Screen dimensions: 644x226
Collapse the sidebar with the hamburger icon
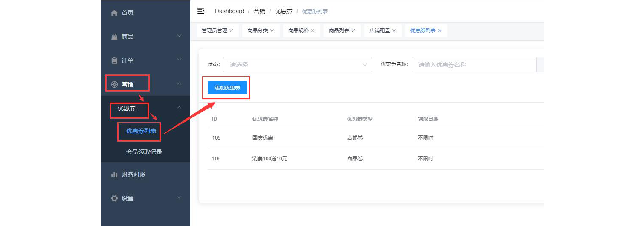pyautogui.click(x=201, y=11)
